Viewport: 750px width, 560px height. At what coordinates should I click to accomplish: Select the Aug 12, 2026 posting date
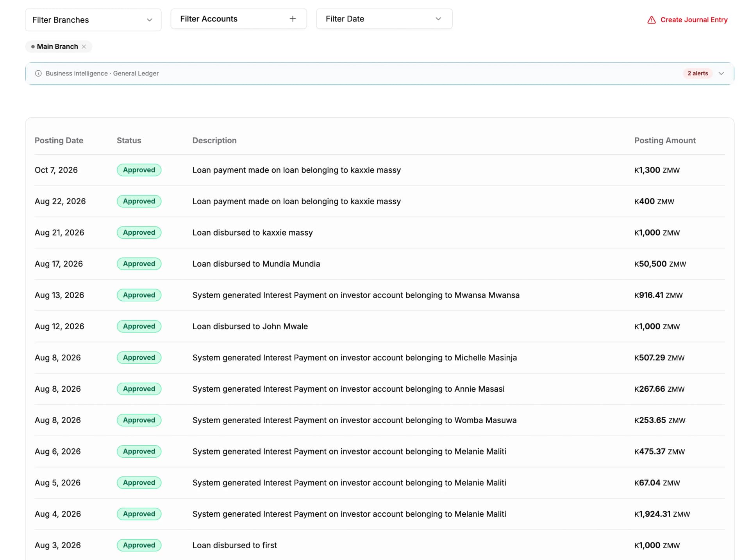[59, 326]
